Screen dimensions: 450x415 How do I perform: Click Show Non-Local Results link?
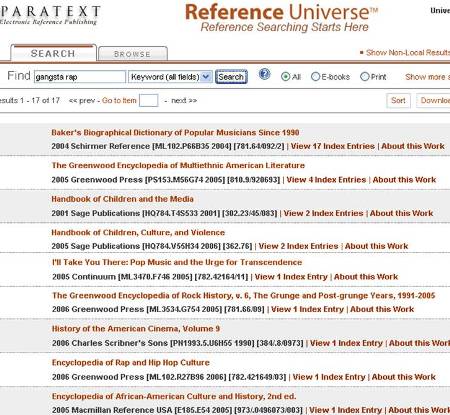(x=408, y=53)
